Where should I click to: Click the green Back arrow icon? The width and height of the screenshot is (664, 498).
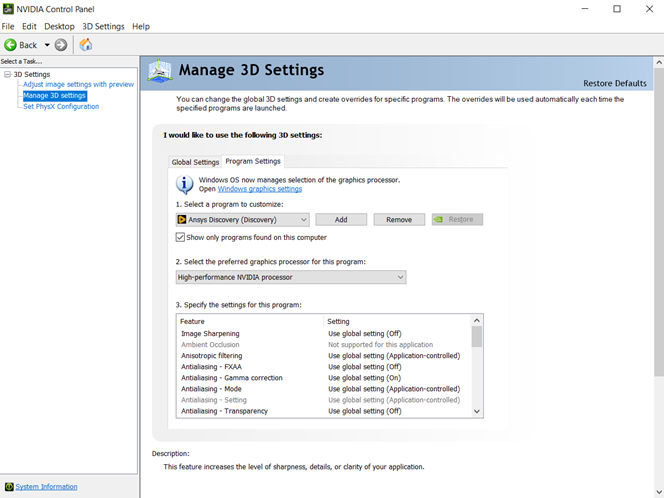pos(10,45)
